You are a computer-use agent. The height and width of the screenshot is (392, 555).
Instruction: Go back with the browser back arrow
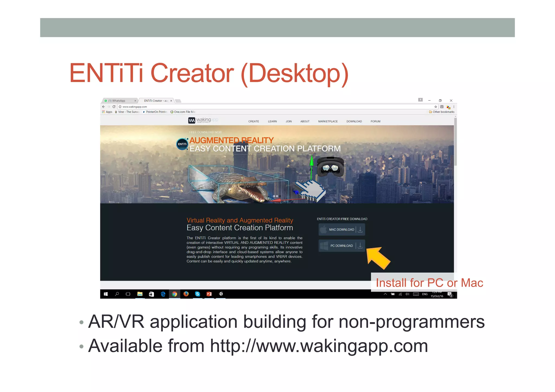click(104, 107)
